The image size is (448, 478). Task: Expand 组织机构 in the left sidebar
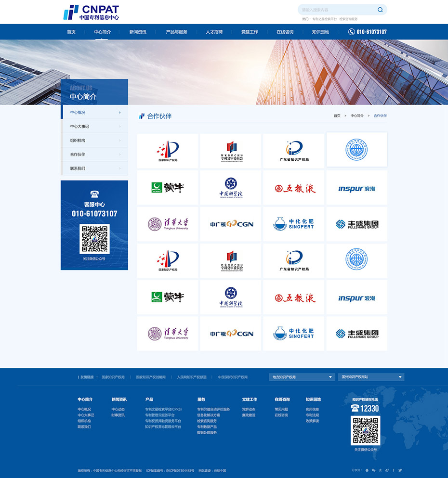click(94, 141)
